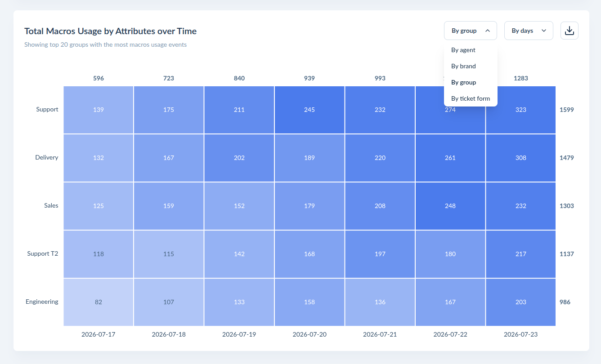Click the Support T2 row label
The image size is (601, 364).
43,253
